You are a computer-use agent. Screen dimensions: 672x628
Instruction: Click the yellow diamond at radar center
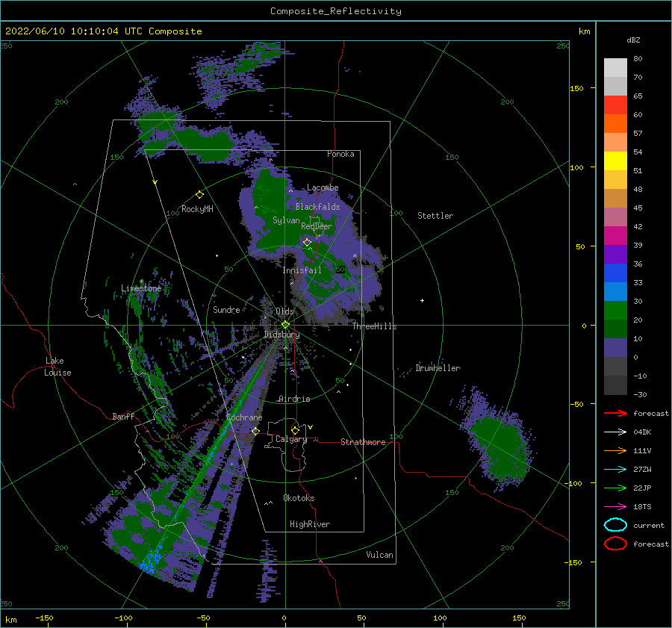click(285, 325)
